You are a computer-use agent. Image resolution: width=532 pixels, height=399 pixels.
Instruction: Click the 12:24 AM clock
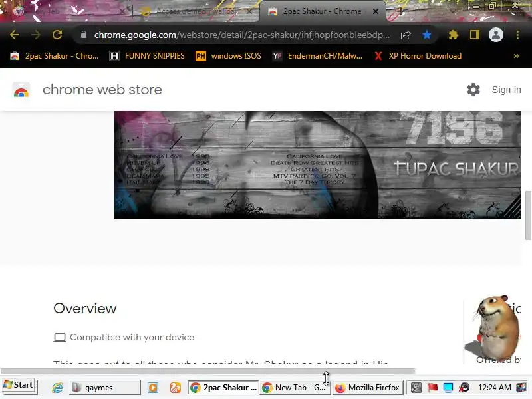494,387
